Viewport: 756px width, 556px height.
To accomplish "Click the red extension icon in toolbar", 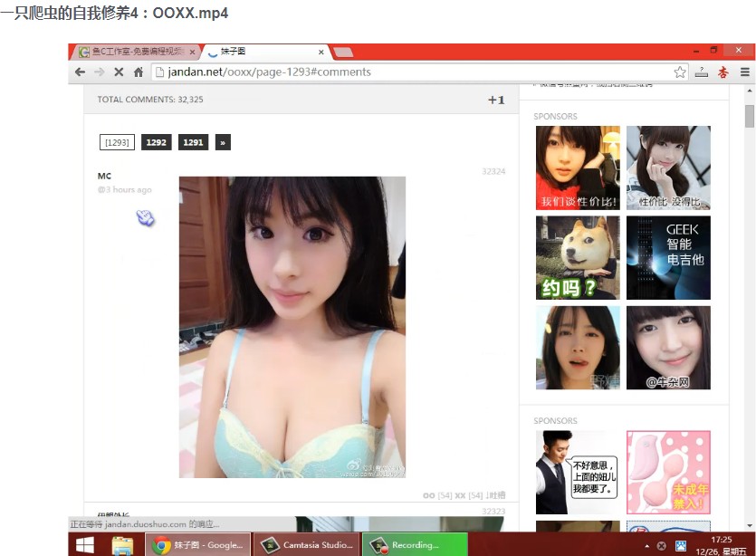I will 723,72.
